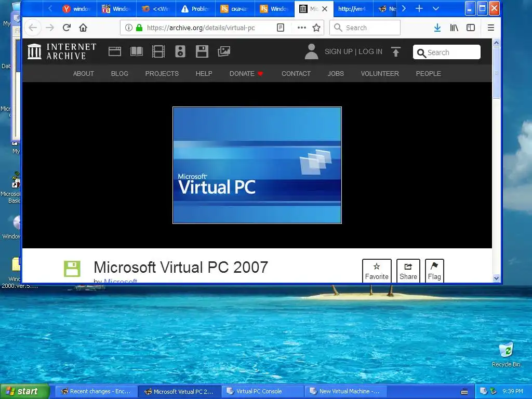Switch to the 'скачат' tab
Image resolution: width=532 pixels, height=399 pixels.
235,9
